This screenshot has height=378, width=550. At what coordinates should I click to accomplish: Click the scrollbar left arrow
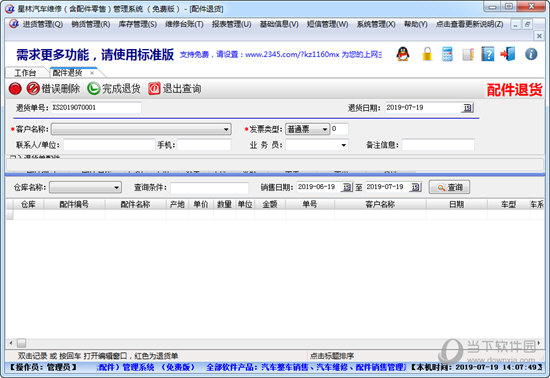click(x=11, y=343)
